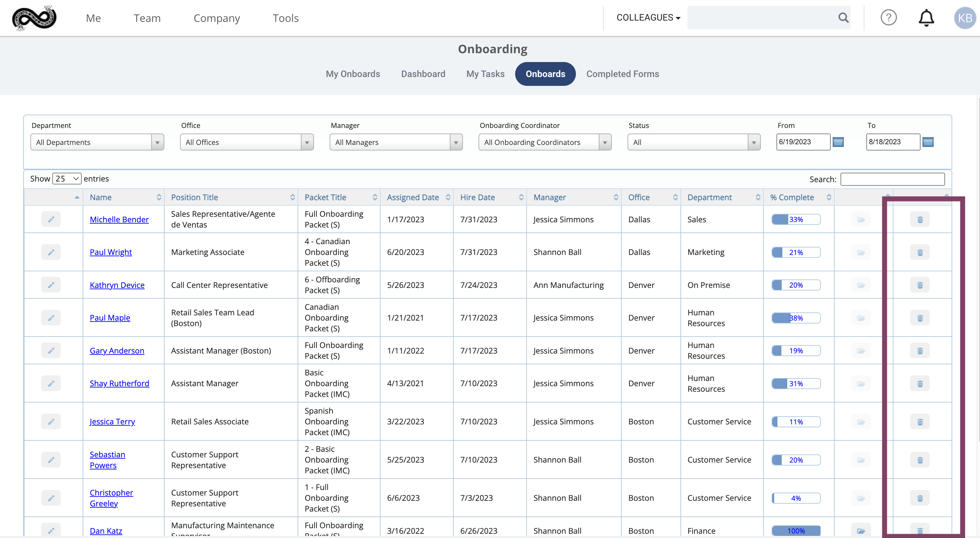Image resolution: width=980 pixels, height=538 pixels.
Task: Open the Company menu
Action: 217,18
